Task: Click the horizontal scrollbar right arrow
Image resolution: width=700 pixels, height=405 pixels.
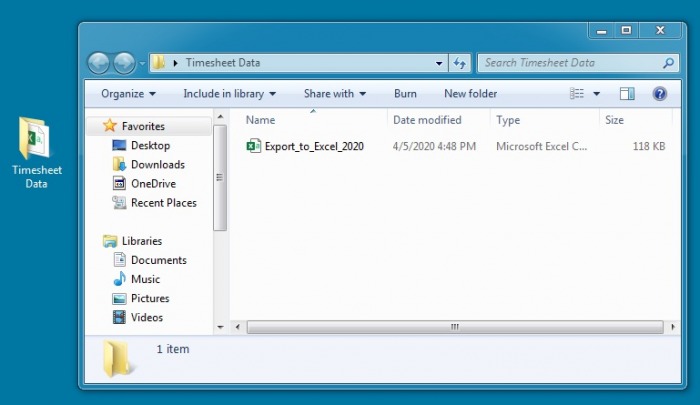Action: (x=673, y=327)
